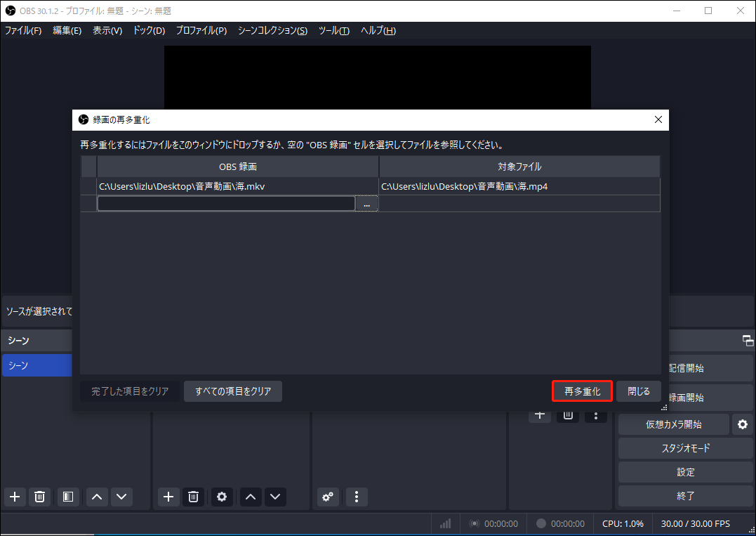Move scene down arrow in Scenes dock
This screenshot has width=756, height=536.
point(121,497)
